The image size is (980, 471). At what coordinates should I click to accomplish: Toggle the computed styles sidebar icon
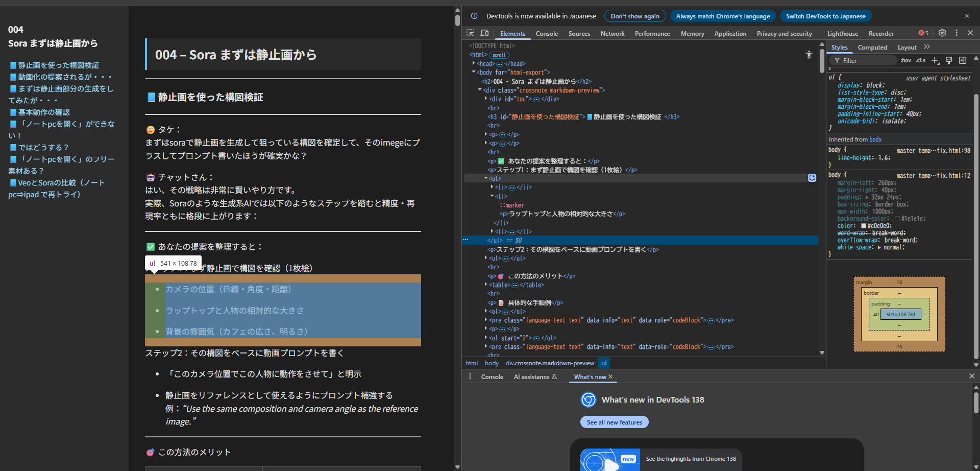click(x=963, y=60)
